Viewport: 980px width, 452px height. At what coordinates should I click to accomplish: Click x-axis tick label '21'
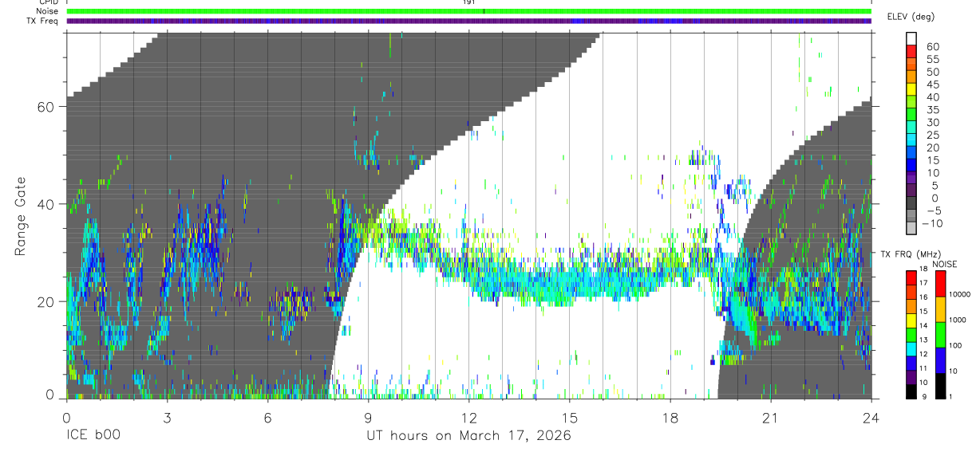[x=771, y=418]
